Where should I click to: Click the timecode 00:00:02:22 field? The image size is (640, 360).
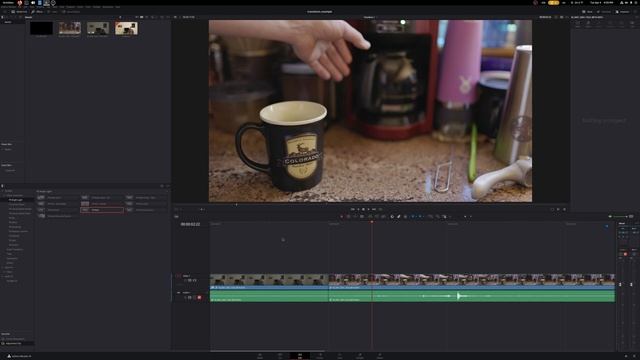point(190,224)
